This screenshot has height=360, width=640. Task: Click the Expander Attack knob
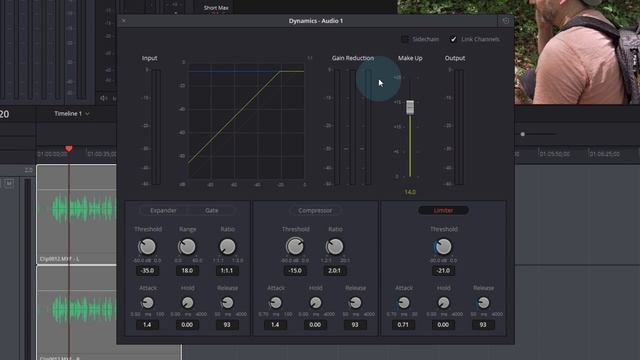coord(147,303)
